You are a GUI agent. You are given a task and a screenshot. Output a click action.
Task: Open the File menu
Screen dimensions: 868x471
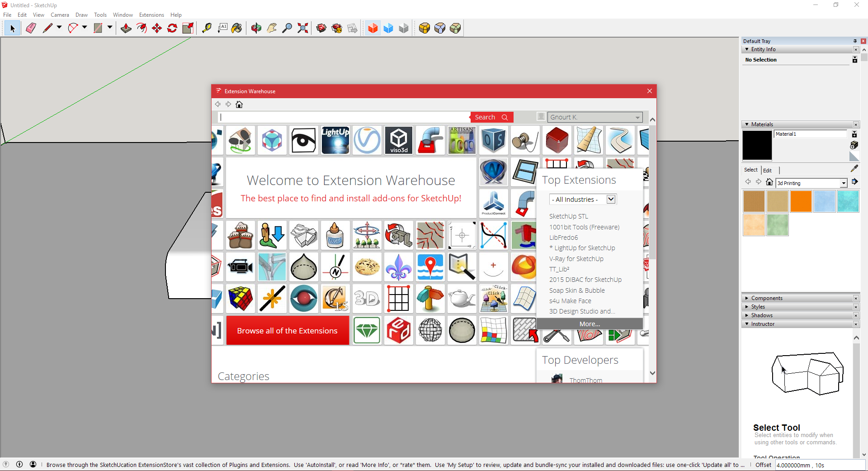(7, 15)
